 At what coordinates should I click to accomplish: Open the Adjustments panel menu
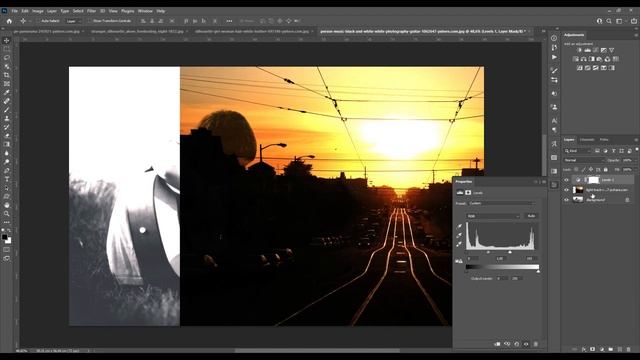[x=636, y=35]
